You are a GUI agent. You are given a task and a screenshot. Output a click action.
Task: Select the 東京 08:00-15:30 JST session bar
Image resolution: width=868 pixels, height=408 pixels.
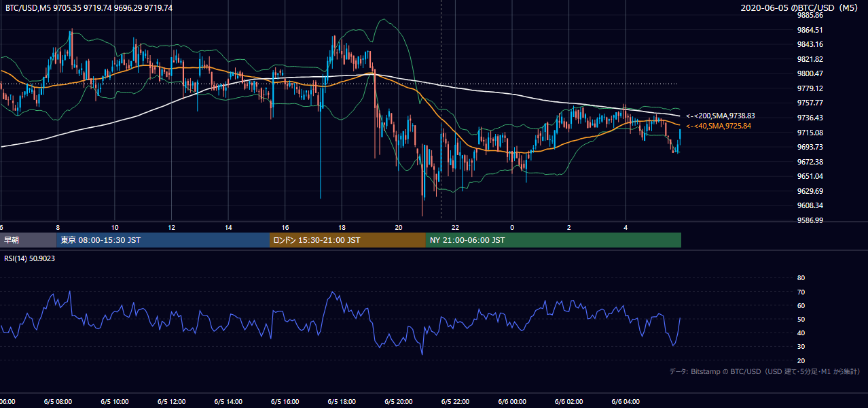pos(163,240)
